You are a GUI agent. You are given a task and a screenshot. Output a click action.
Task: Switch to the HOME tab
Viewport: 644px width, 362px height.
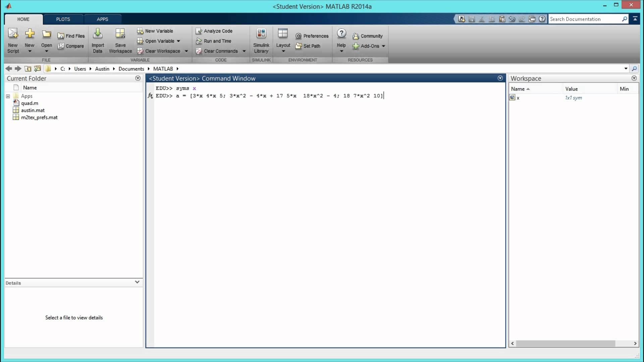pos(23,19)
